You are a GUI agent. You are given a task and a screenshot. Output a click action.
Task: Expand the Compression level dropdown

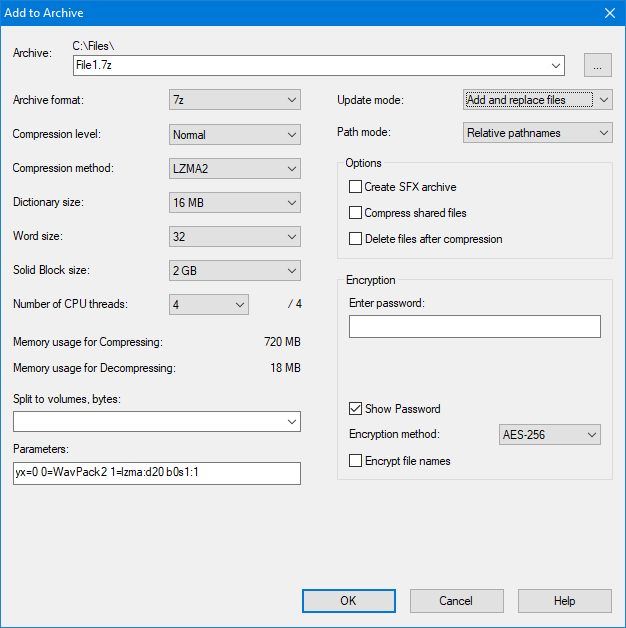pos(235,134)
